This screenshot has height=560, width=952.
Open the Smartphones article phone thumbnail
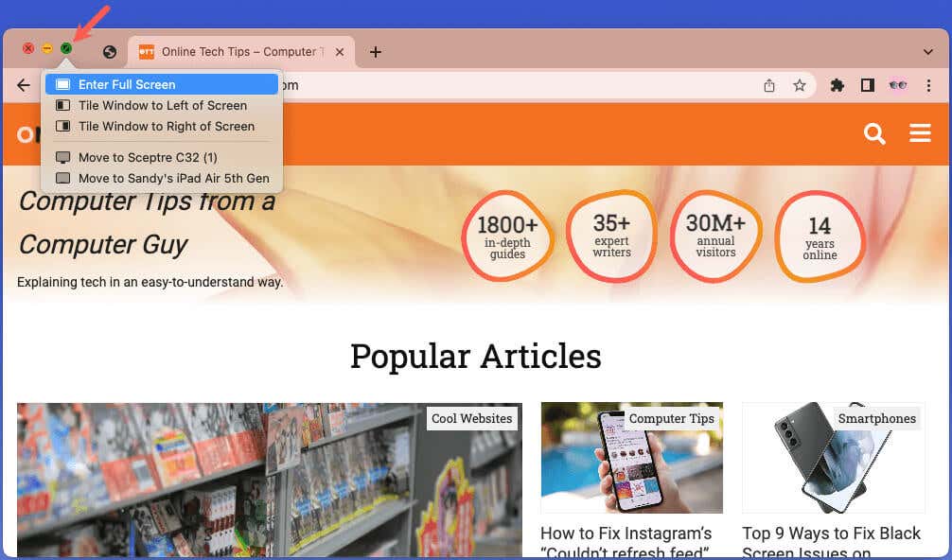coord(834,458)
